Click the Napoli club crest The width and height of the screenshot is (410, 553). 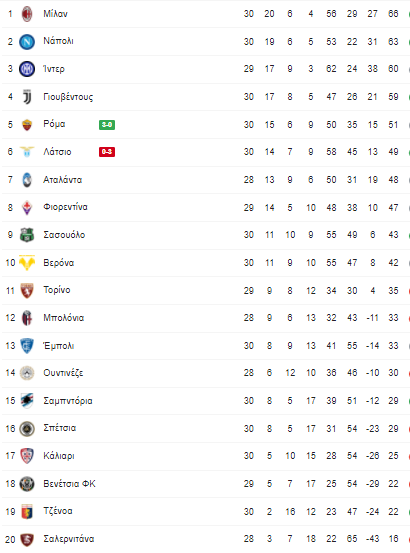[x=27, y=42]
